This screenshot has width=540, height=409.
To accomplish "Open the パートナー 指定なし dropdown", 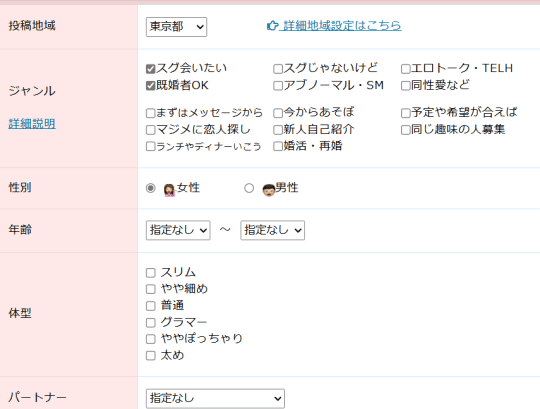I will [215, 399].
